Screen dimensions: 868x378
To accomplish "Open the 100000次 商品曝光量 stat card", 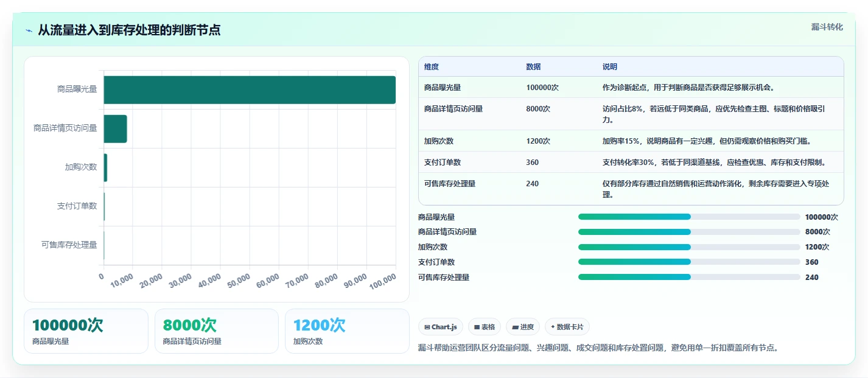I will (86, 331).
